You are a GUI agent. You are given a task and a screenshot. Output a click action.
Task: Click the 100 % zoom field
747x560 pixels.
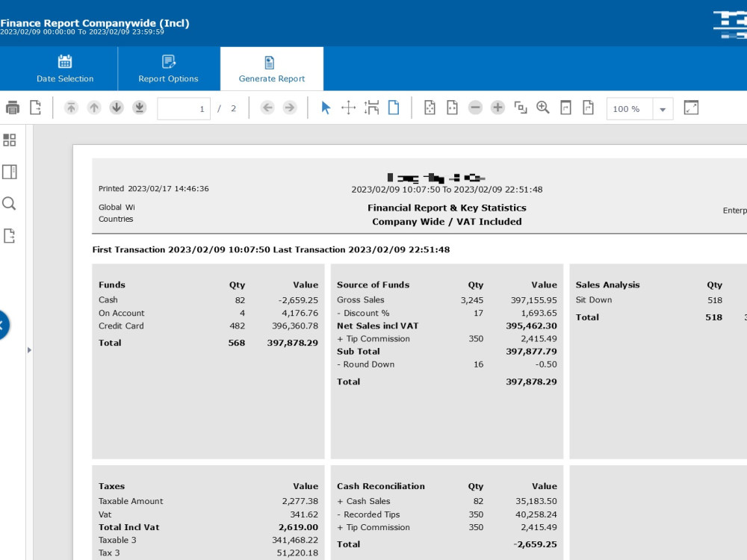click(x=630, y=109)
